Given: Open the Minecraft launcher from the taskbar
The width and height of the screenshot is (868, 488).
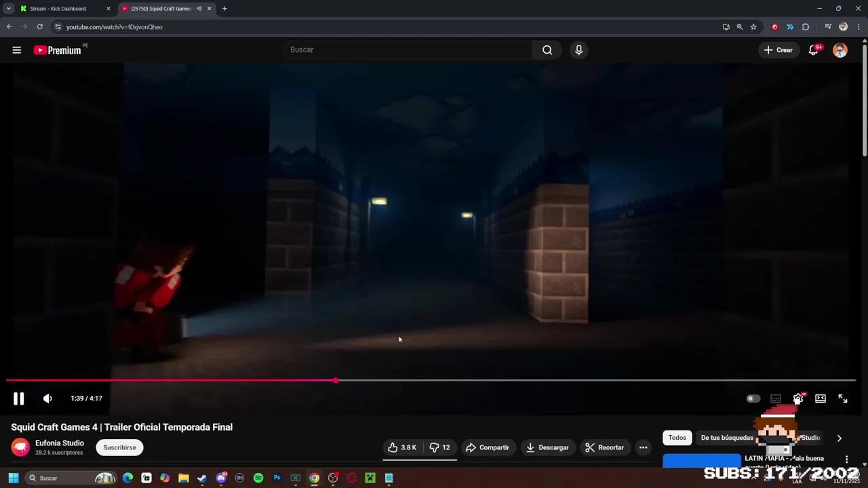Looking at the screenshot, I should pos(370,479).
